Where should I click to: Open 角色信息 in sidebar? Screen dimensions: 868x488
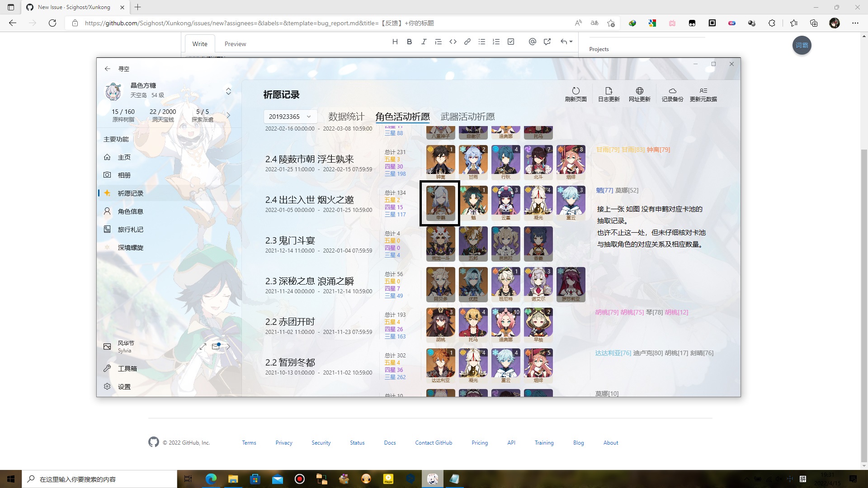point(168,211)
